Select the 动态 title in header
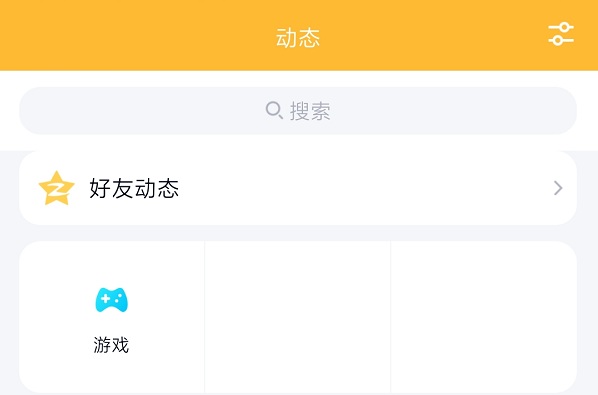598x395 pixels. [298, 38]
